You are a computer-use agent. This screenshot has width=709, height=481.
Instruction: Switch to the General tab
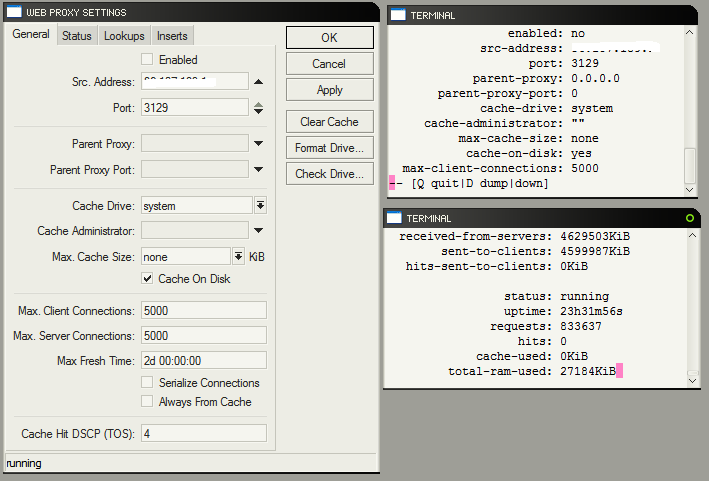pos(31,34)
